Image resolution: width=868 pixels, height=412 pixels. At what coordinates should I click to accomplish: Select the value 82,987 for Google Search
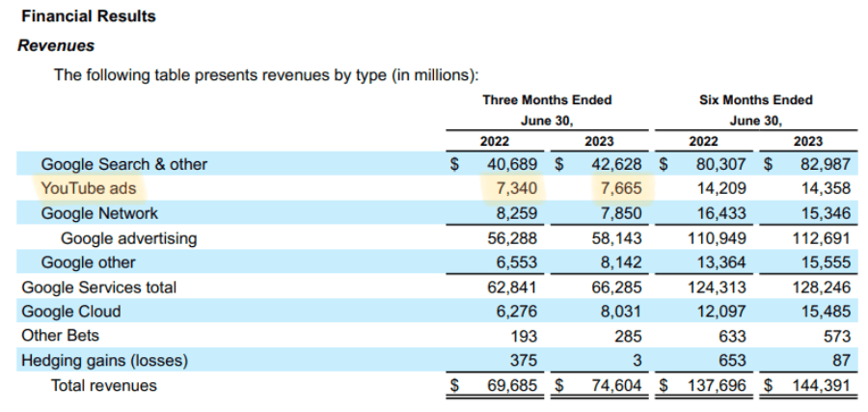point(826,164)
